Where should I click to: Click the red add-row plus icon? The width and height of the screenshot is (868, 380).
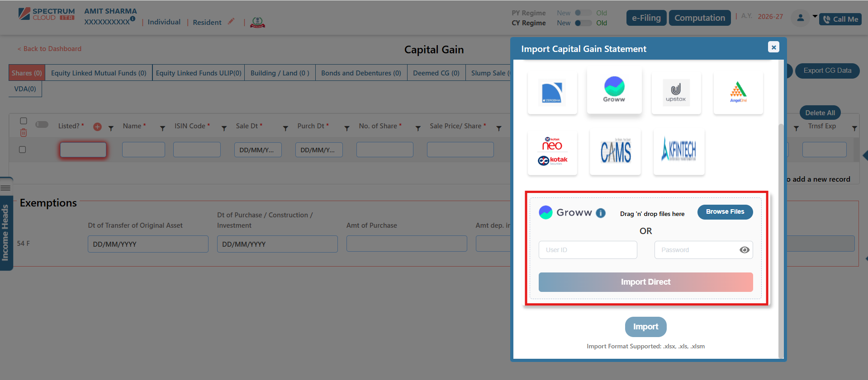point(97,127)
